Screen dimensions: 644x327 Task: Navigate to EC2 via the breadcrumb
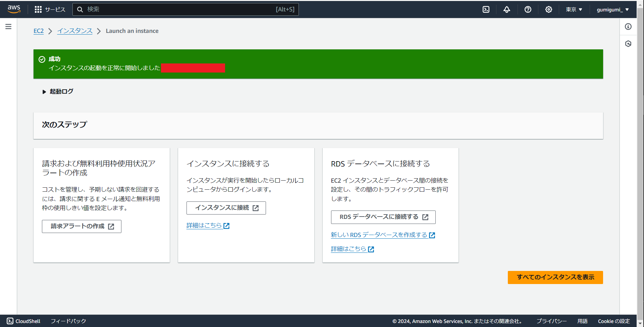tap(39, 31)
